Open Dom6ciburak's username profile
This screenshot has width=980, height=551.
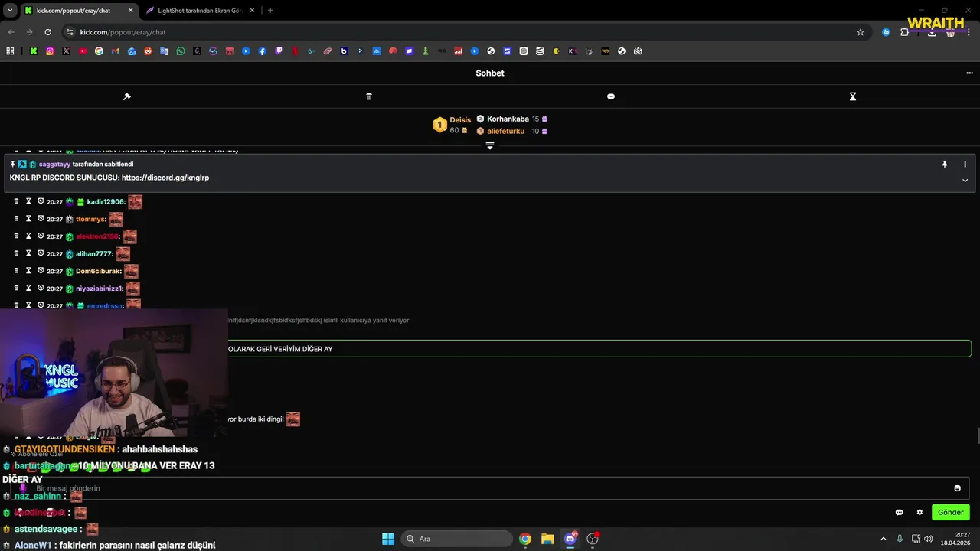[x=96, y=272]
